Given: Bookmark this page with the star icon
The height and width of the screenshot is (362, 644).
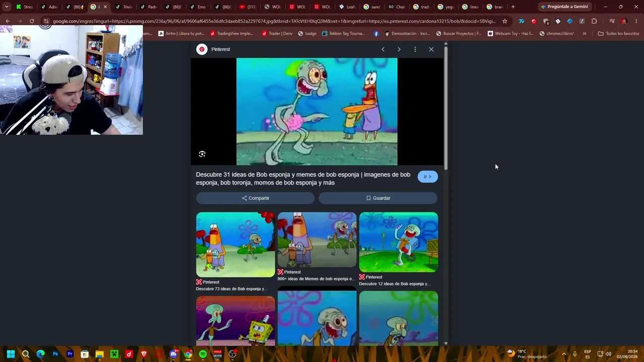Looking at the screenshot, I should pyautogui.click(x=505, y=21).
